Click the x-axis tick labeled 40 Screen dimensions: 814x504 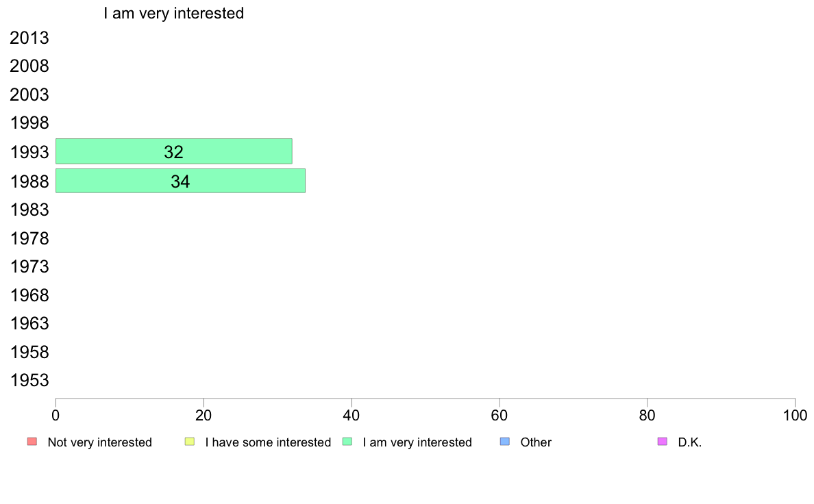click(351, 415)
